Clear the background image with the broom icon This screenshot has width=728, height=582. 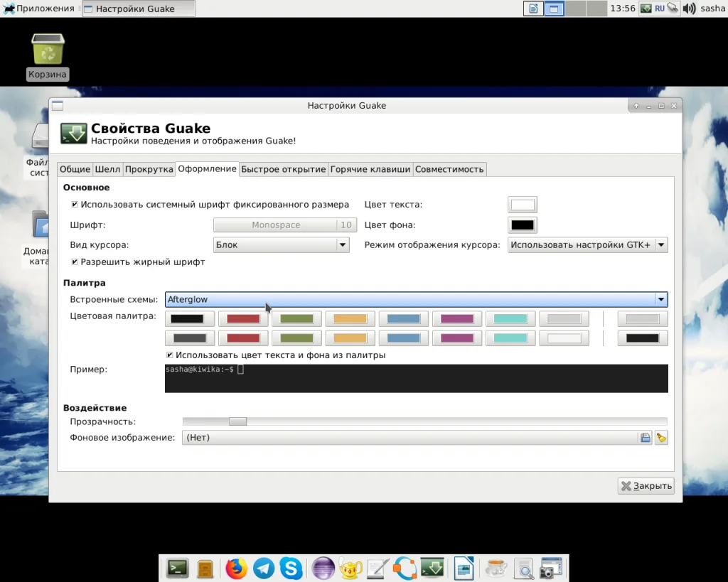(x=661, y=438)
